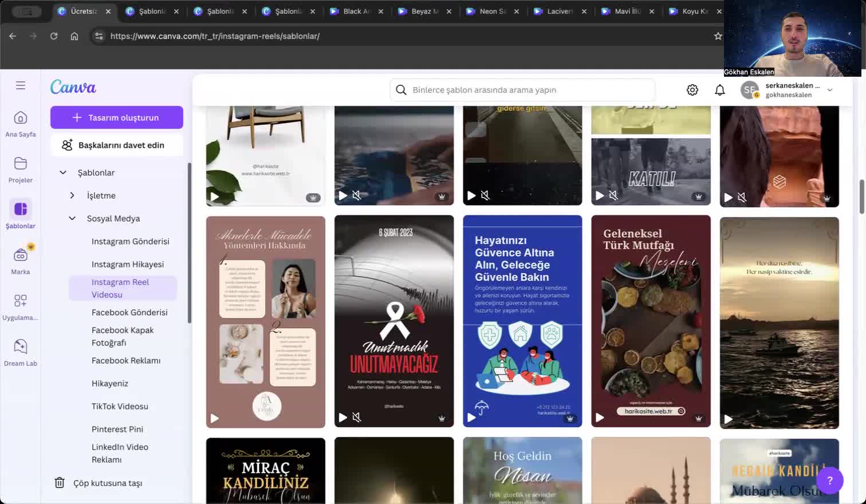The image size is (866, 504).
Task: Click the page vertical scrollbar
Action: coord(861,198)
